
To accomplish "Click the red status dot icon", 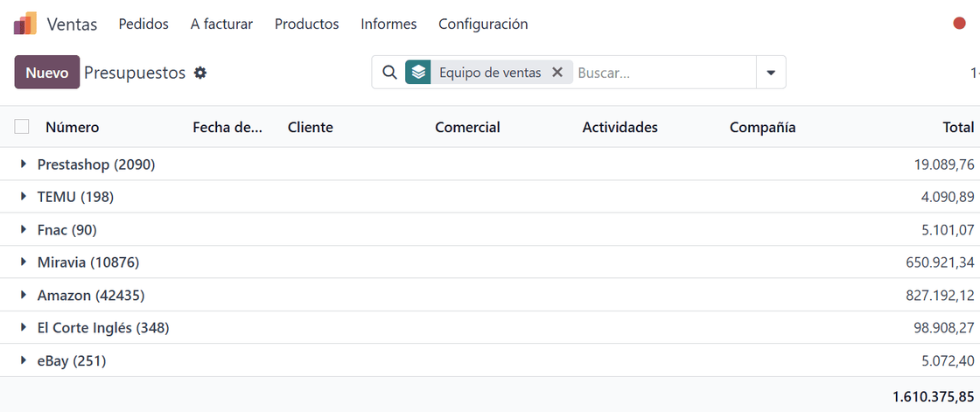I will (959, 24).
